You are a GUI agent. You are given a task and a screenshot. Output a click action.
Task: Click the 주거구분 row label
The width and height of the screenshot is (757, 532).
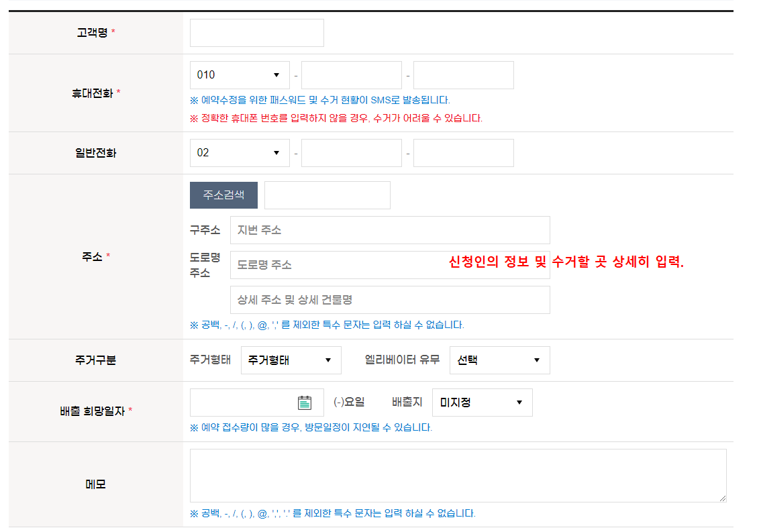(x=95, y=360)
